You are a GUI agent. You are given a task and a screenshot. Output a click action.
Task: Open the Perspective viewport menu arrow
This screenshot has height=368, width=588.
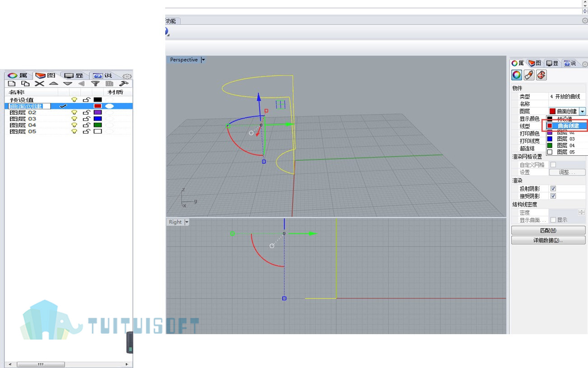pyautogui.click(x=203, y=60)
